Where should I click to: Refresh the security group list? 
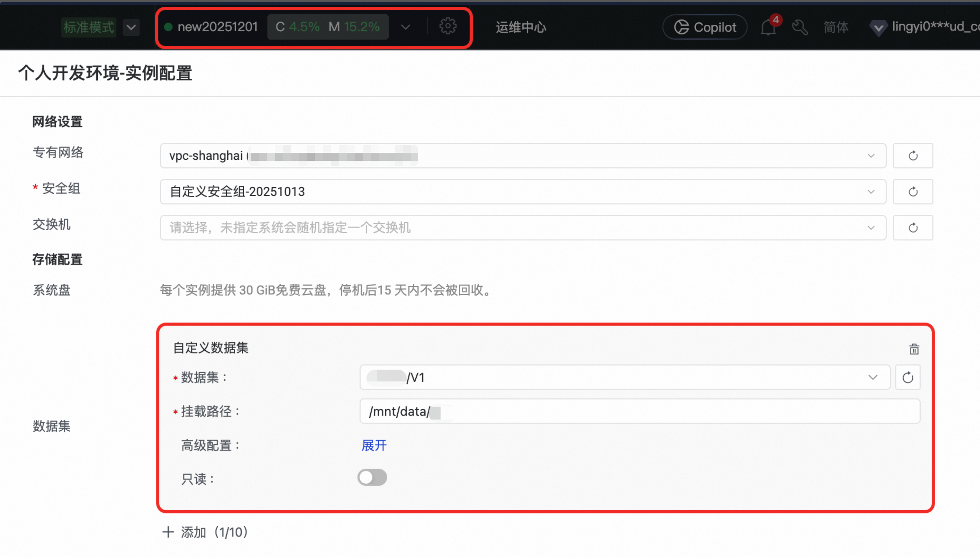coord(913,192)
